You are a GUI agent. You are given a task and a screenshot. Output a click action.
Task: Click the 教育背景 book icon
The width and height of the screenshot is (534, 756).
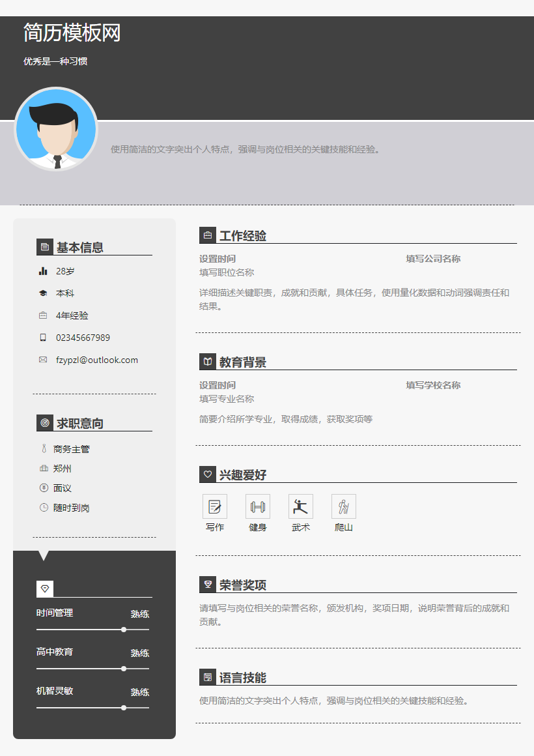click(208, 361)
